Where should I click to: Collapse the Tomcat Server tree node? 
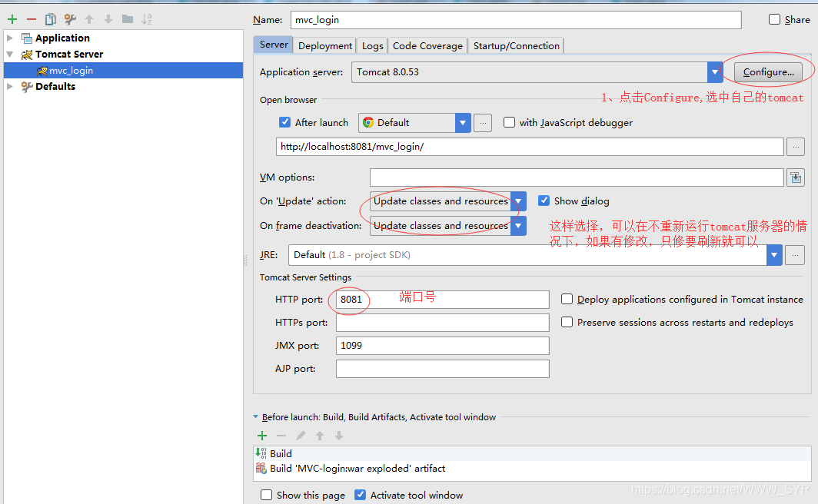point(9,55)
